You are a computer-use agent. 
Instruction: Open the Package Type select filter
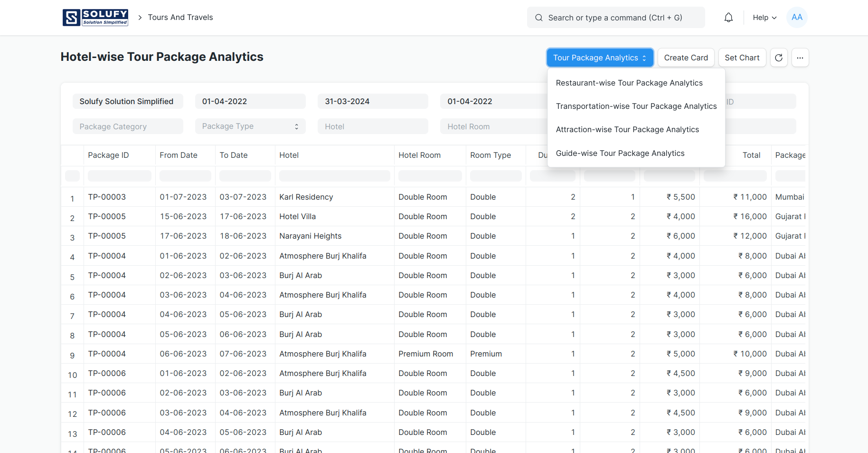250,126
